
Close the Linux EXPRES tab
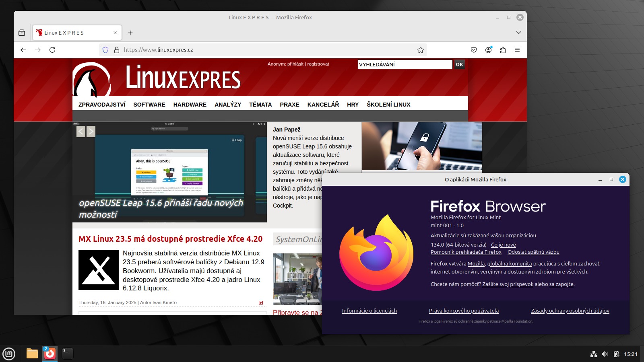(x=115, y=33)
